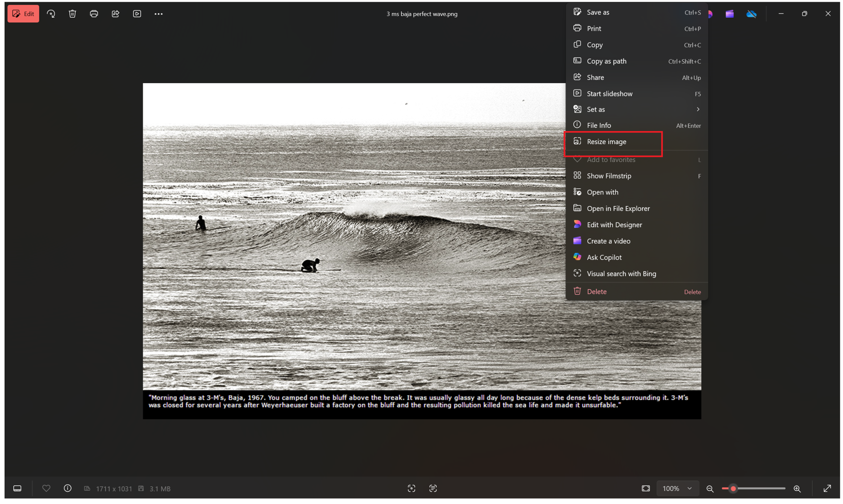Toggle the file info pane icon at bottom
Viewport: 843px width, 504px height.
[67, 488]
